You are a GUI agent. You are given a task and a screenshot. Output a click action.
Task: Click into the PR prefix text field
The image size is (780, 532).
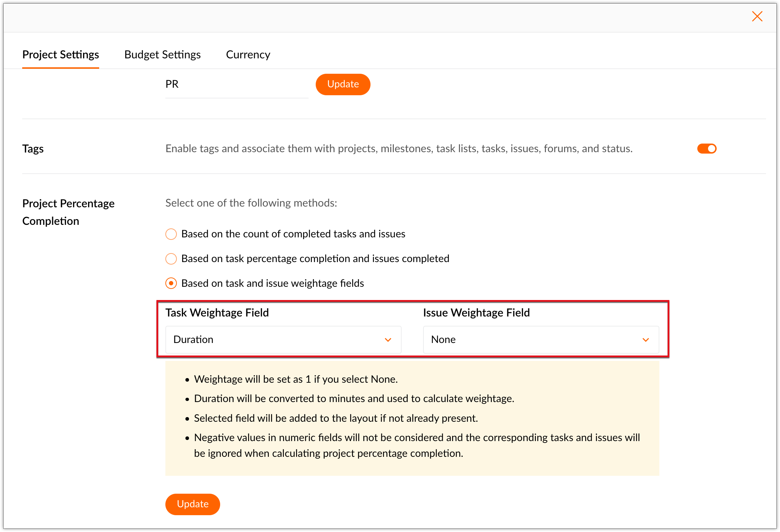point(236,84)
